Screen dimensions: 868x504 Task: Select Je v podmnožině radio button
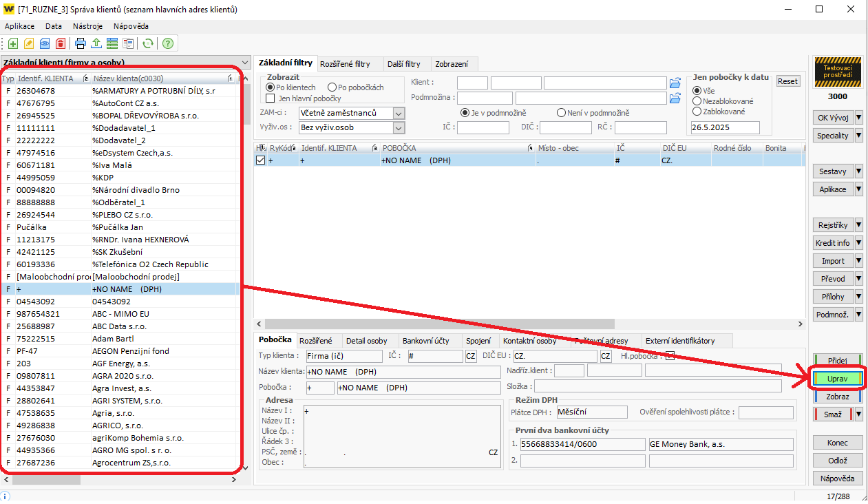coord(465,113)
